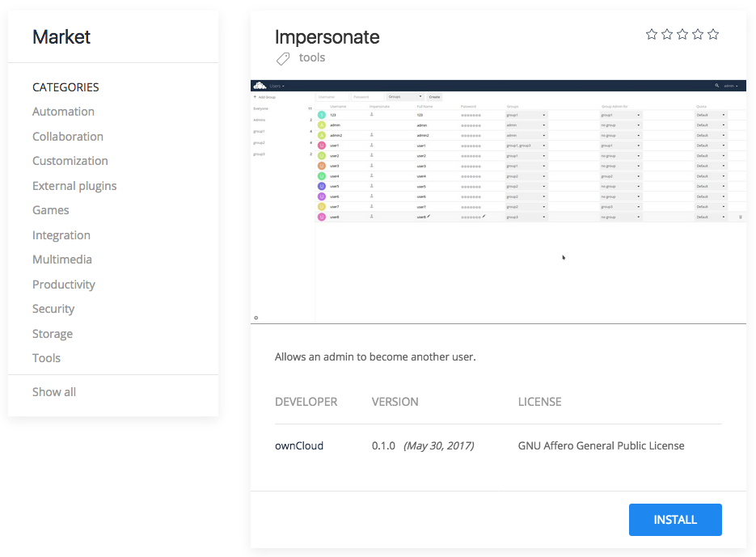Open the admin account menu in the preview
This screenshot has height=557, width=756.
(x=729, y=85)
